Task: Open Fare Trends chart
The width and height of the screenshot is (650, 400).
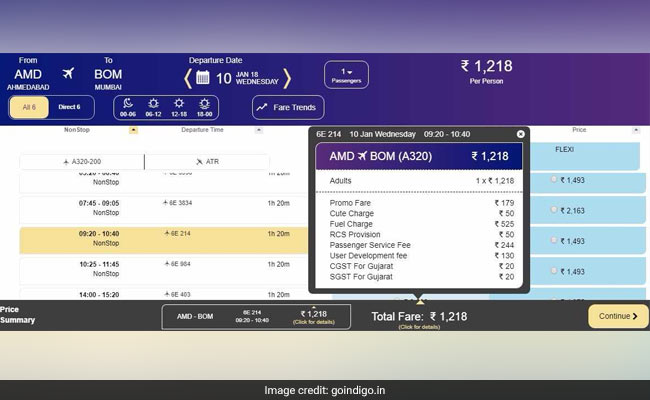Action: coord(288,107)
